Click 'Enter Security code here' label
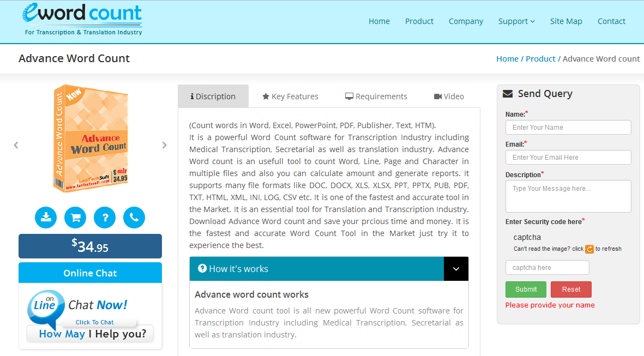The image size is (644, 356). 543,222
